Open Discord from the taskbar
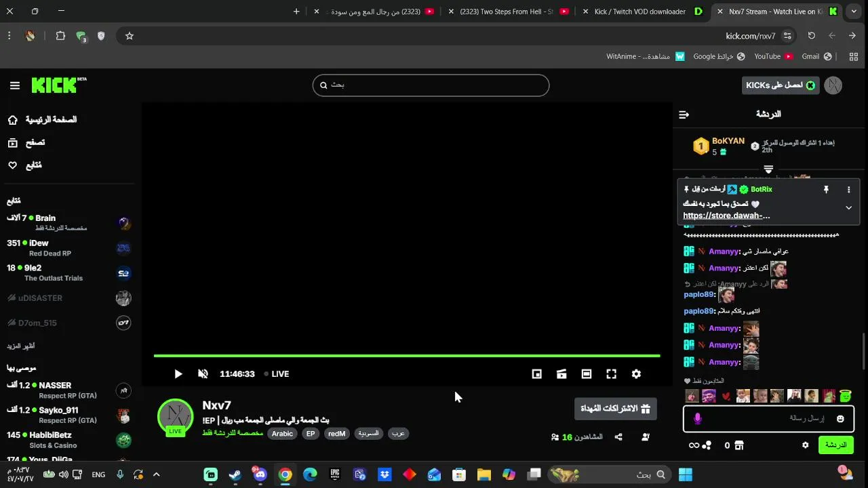Viewport: 868px width, 488px height. pos(260,474)
